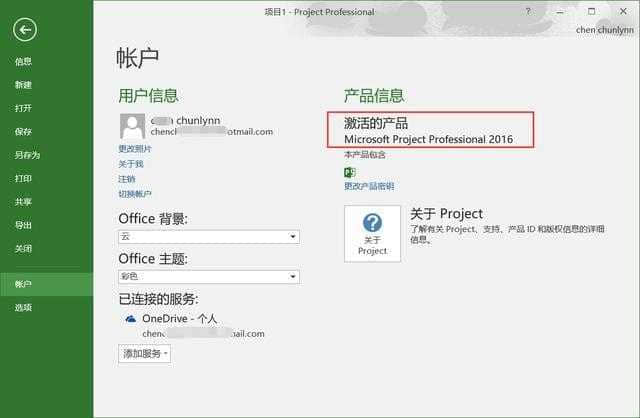Click the back arrow circle icon
Image resolution: width=640 pixels, height=418 pixels.
coord(25,29)
